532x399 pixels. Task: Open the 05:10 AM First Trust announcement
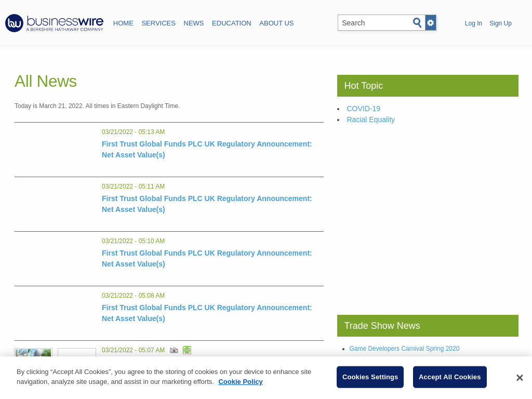coord(207,259)
